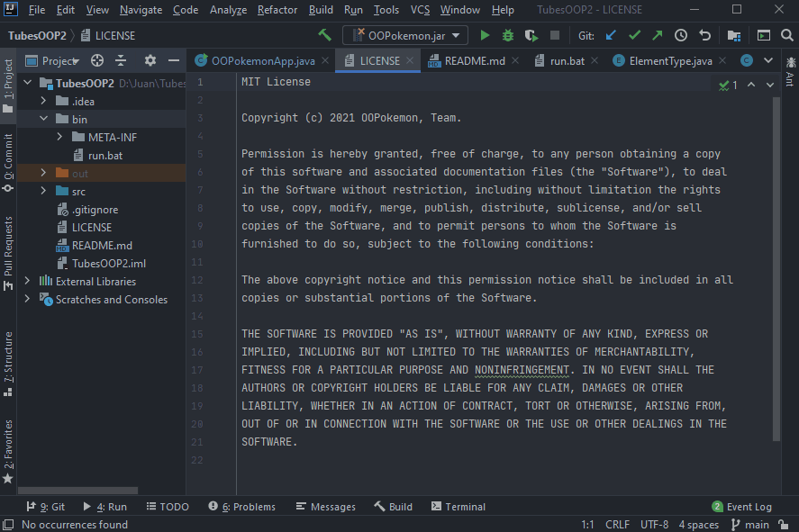Click the inspection typo indicator widget
The image size is (799, 532).
728,85
